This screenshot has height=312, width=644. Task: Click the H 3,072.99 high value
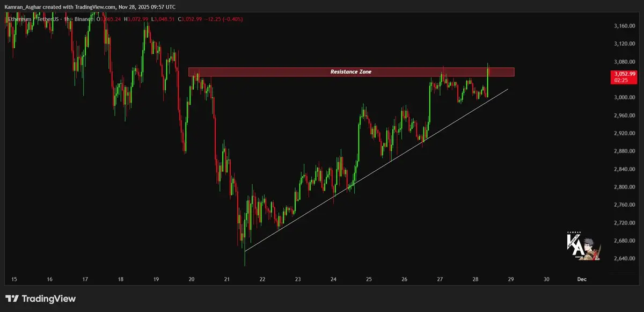click(x=137, y=19)
